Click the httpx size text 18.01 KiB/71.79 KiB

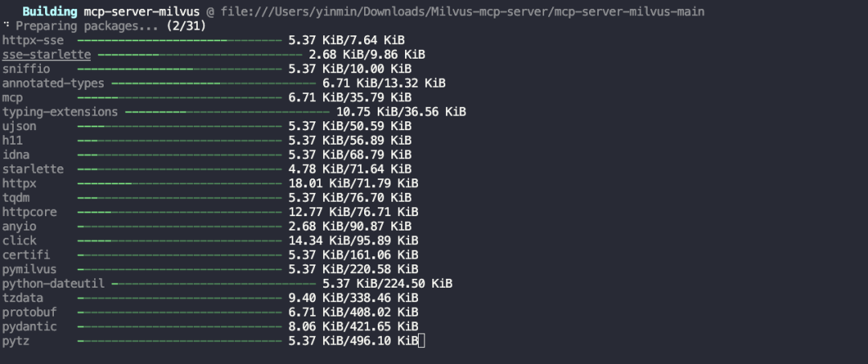click(353, 183)
